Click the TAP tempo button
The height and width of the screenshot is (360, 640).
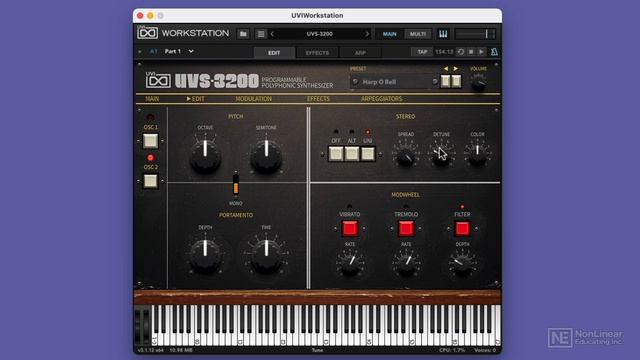[422, 52]
